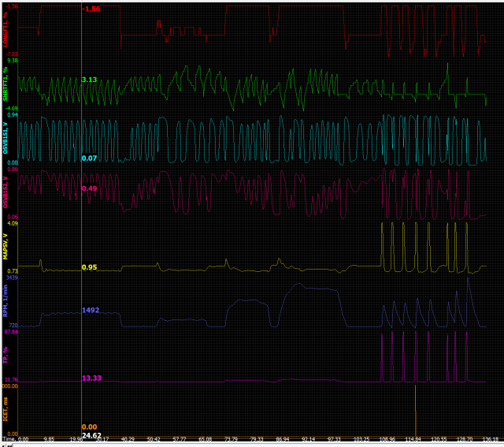This screenshot has width=504, height=447.
Task: Click the 24.62 cursor time readout
Action: tap(91, 435)
